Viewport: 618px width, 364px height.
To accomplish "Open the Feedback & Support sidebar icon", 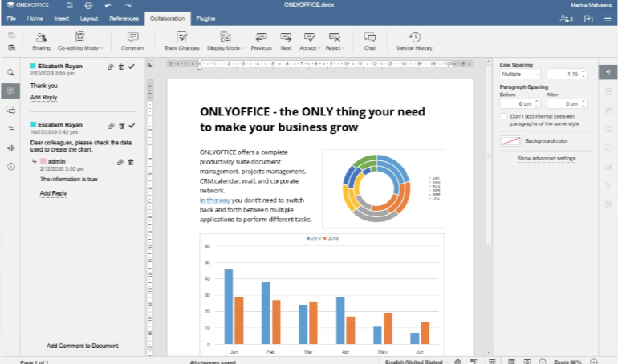I will click(10, 148).
